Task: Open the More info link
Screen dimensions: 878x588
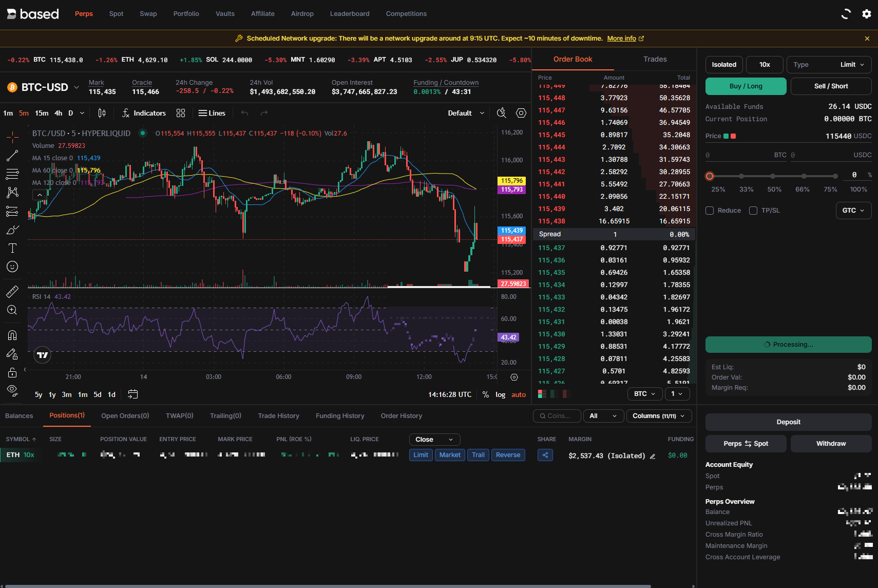Action: pyautogui.click(x=625, y=39)
